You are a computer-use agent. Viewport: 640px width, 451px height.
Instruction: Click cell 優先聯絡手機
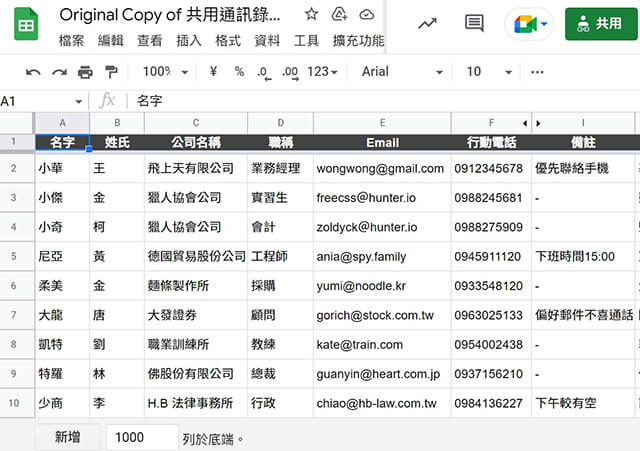(x=583, y=168)
